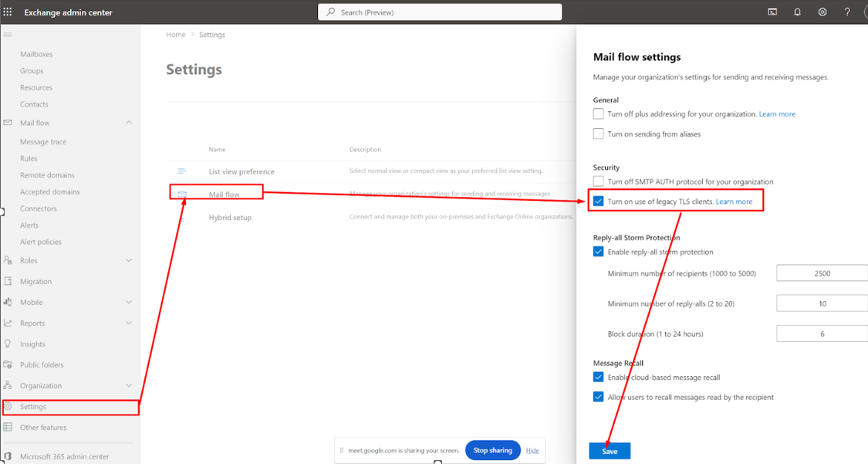
Task: Collapse the Mail flow section chevron
Action: tap(128, 122)
